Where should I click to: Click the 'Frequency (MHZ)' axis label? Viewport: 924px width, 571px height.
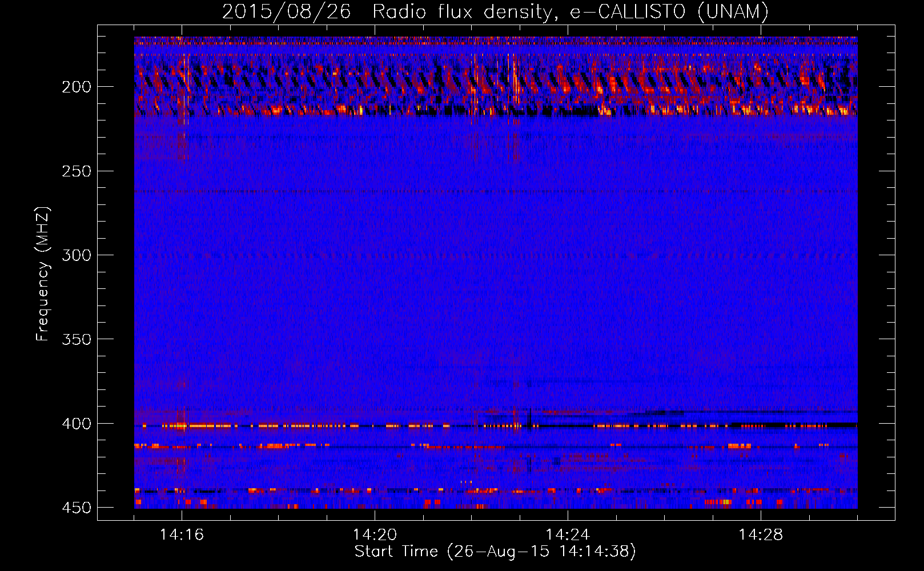(43, 274)
